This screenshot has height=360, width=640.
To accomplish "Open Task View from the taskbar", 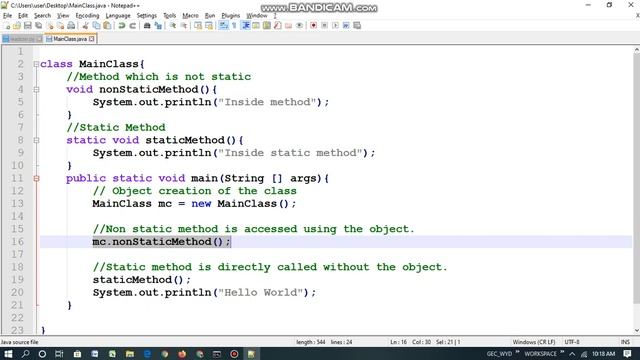I will tap(59, 354).
